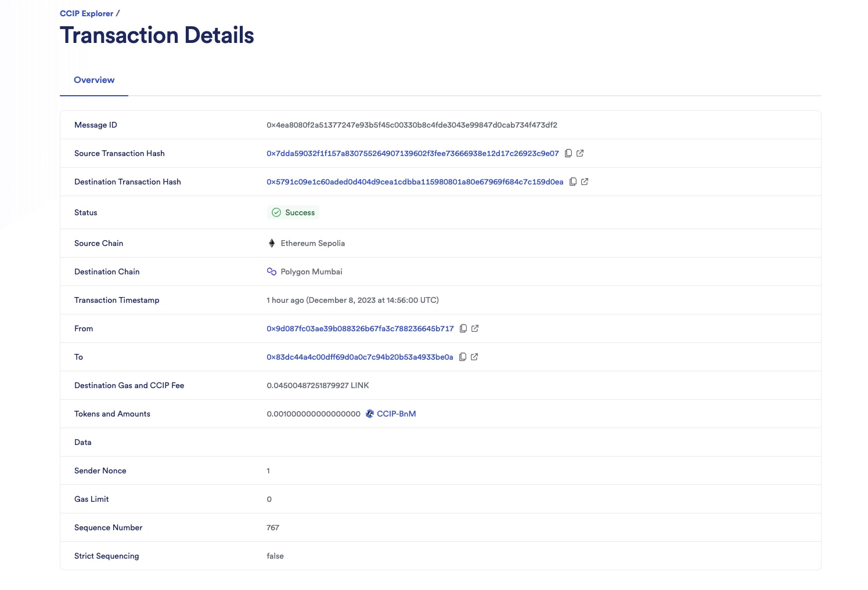Click the Ethereum Sepolia chain icon
The width and height of the screenshot is (868, 590).
(x=271, y=243)
